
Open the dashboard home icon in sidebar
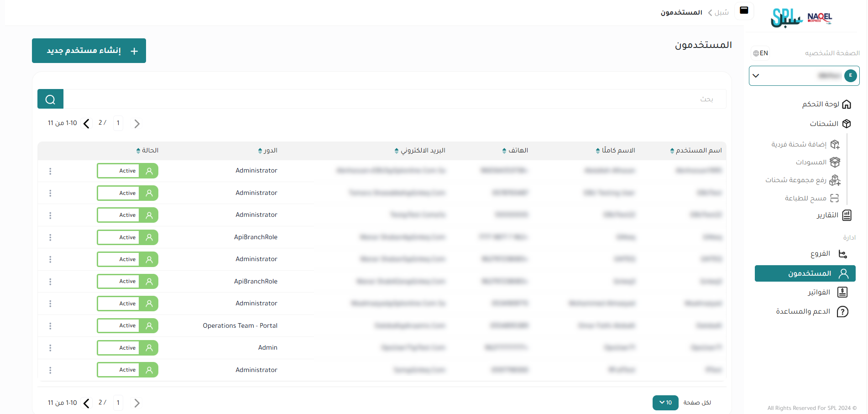click(846, 105)
